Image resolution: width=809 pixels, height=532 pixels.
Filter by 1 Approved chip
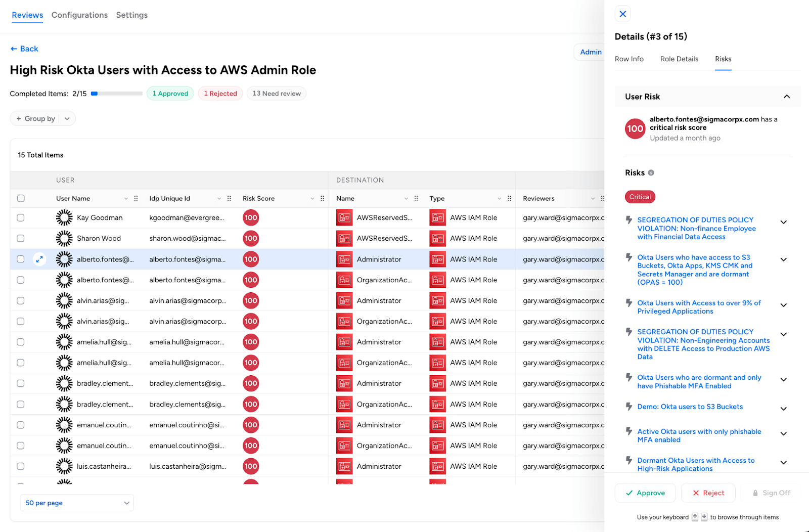coord(170,94)
